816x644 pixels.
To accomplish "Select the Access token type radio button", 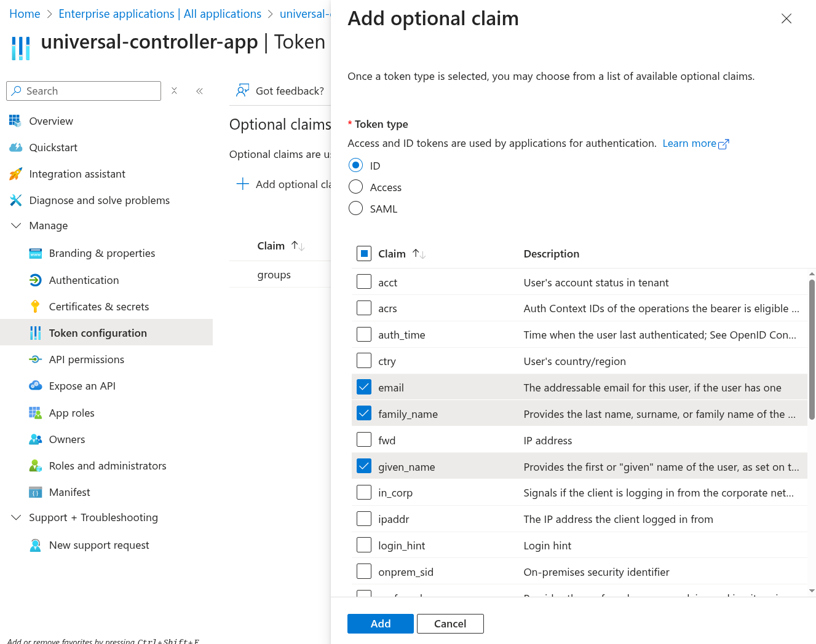I will (x=355, y=187).
